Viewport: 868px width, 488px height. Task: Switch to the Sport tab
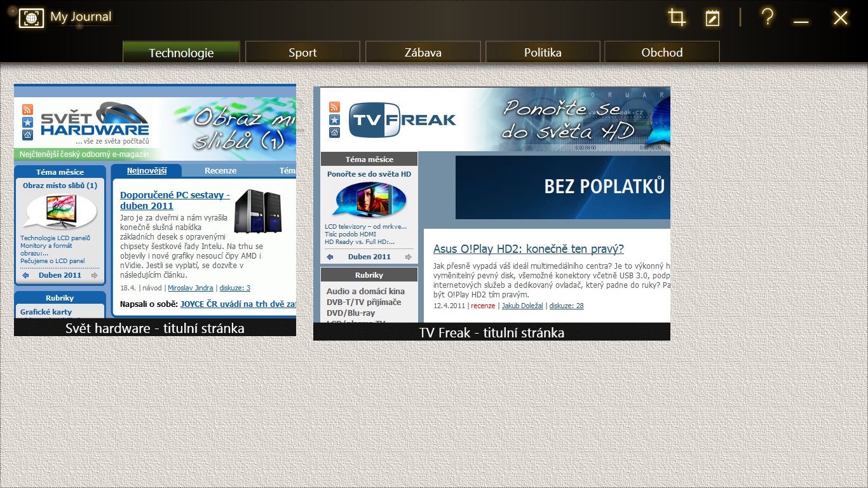(x=302, y=53)
